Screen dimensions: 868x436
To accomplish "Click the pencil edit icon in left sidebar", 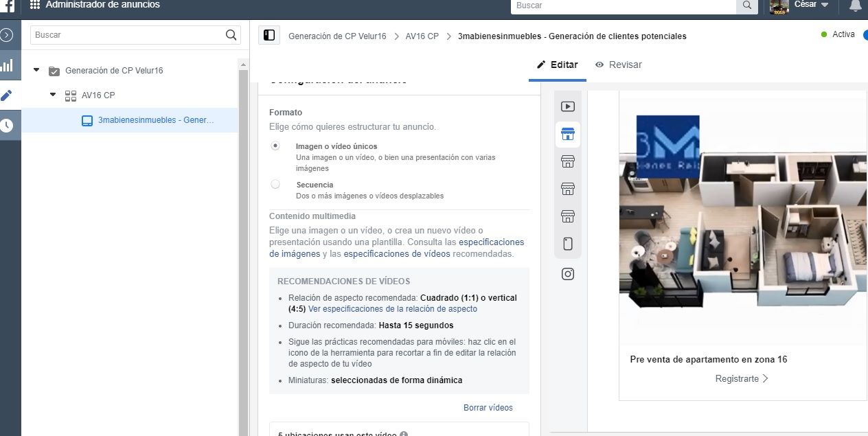I will click(7, 95).
